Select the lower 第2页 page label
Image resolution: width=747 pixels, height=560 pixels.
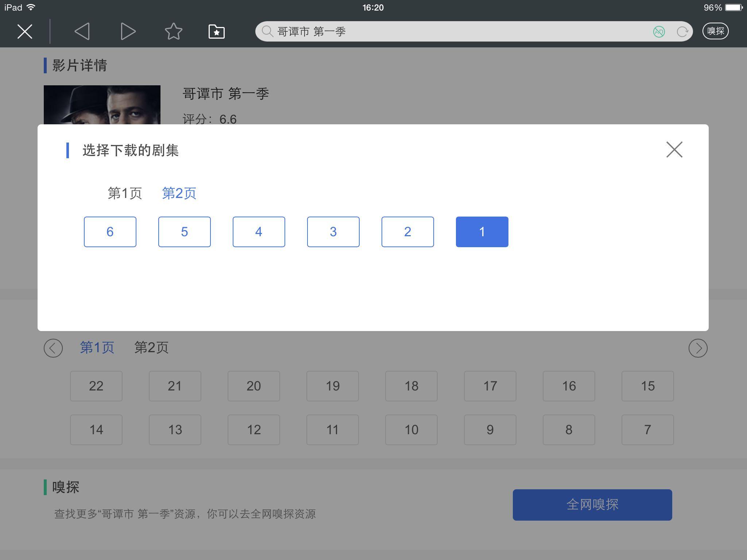click(x=151, y=347)
